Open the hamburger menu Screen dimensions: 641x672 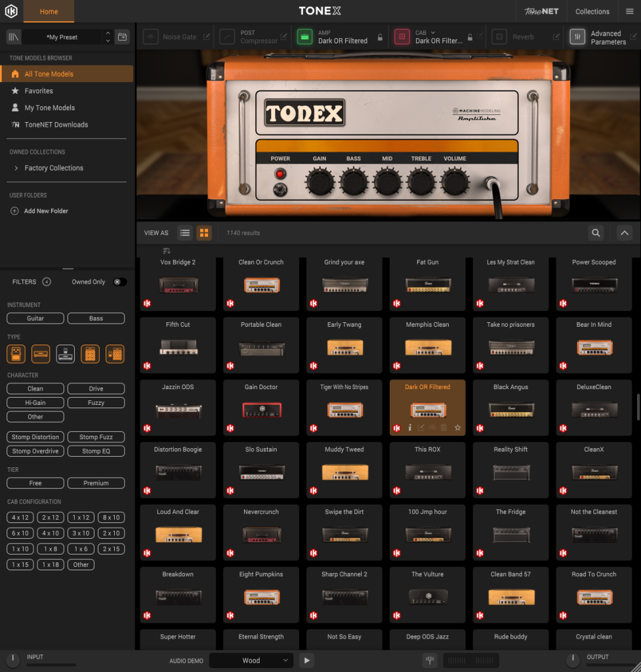coord(629,11)
